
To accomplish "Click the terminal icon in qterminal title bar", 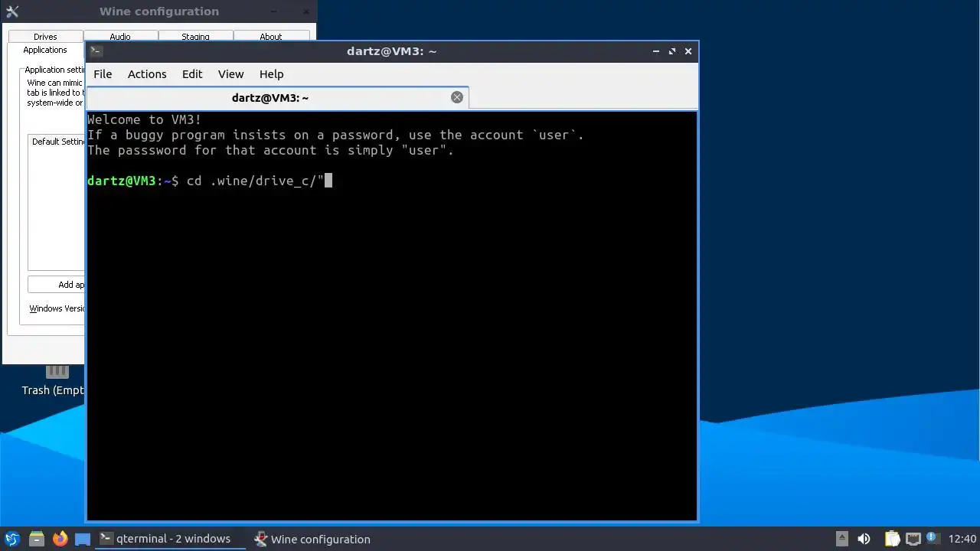I will 96,51.
